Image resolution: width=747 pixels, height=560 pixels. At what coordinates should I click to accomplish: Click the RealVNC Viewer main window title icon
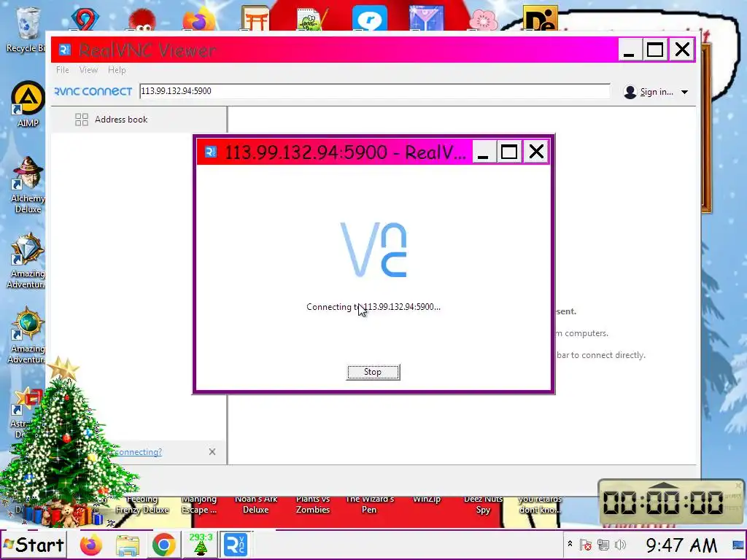65,49
